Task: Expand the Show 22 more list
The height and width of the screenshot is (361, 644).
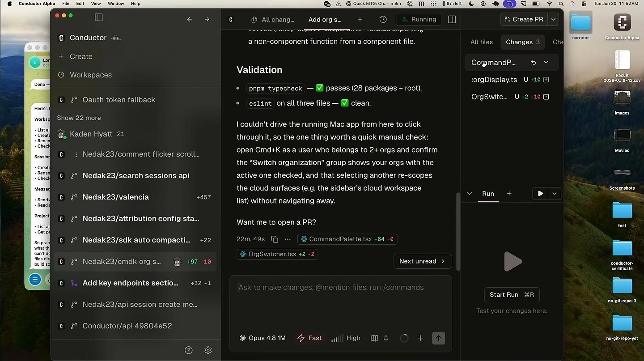Action: pos(79,118)
